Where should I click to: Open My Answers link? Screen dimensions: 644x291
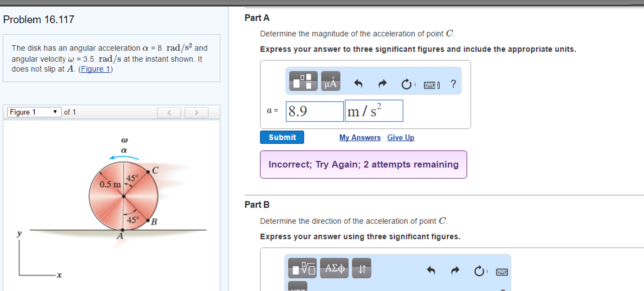click(360, 138)
